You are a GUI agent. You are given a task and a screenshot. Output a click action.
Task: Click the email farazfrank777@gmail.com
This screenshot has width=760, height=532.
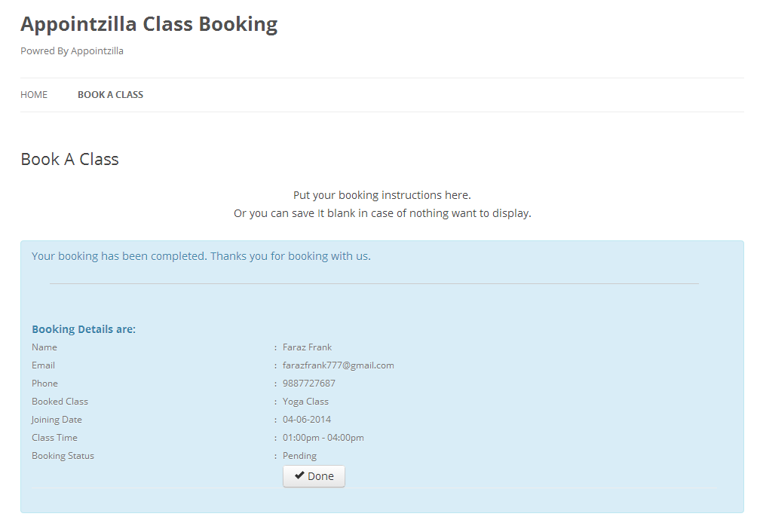pyautogui.click(x=339, y=365)
